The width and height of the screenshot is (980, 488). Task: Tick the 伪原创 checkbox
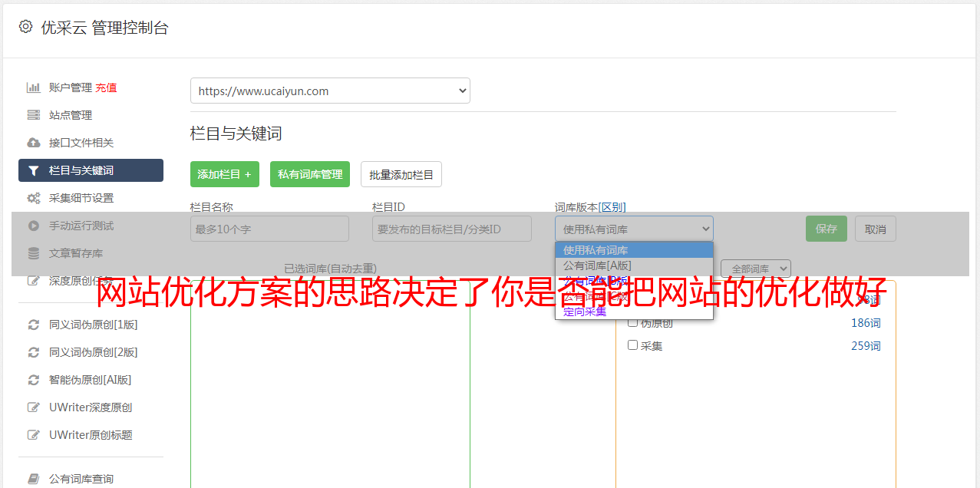tap(633, 322)
